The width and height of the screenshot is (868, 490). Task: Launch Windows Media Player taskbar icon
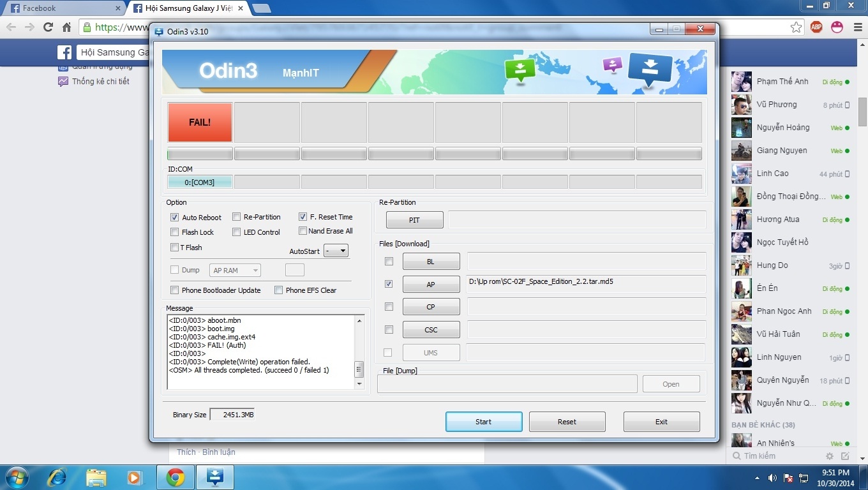pyautogui.click(x=134, y=477)
